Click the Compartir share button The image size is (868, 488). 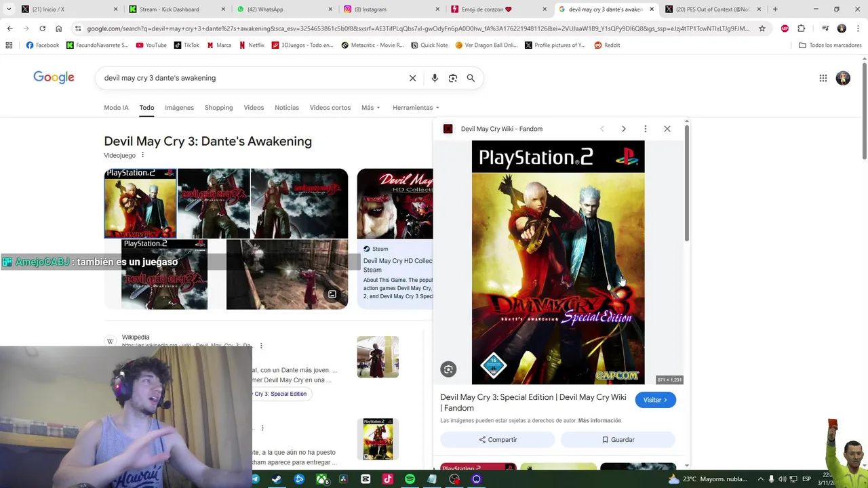pos(498,440)
